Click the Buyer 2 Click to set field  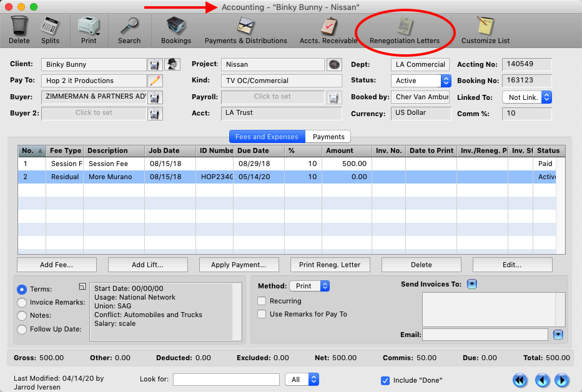pos(94,113)
